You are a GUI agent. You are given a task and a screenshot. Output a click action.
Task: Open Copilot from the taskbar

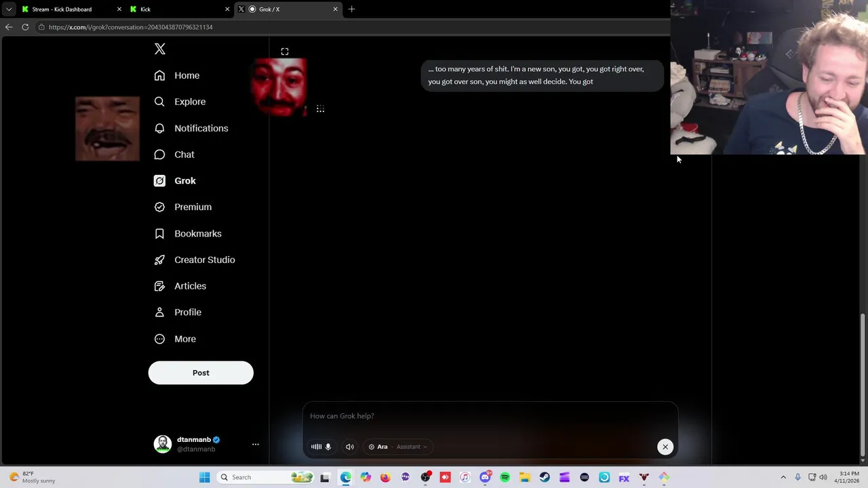[366, 477]
